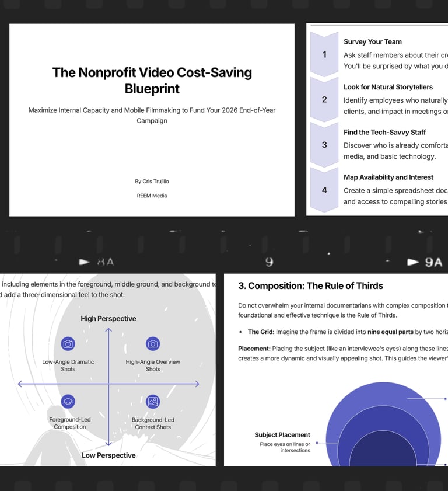Select the step 3 chevron marker
This screenshot has width=448, height=491.
(x=324, y=145)
